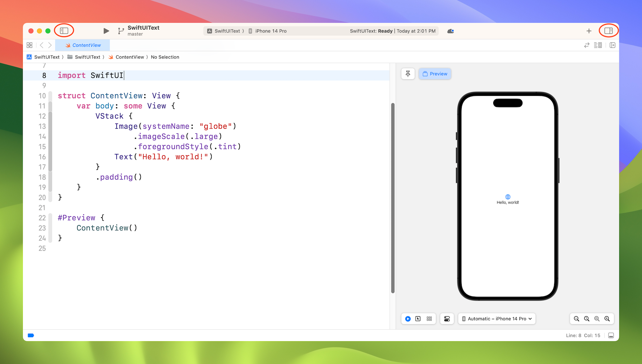
Task: Enable Live preview mode
Action: [408, 319]
